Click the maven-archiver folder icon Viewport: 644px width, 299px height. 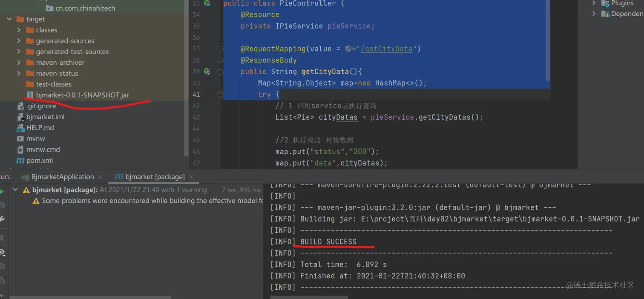30,63
